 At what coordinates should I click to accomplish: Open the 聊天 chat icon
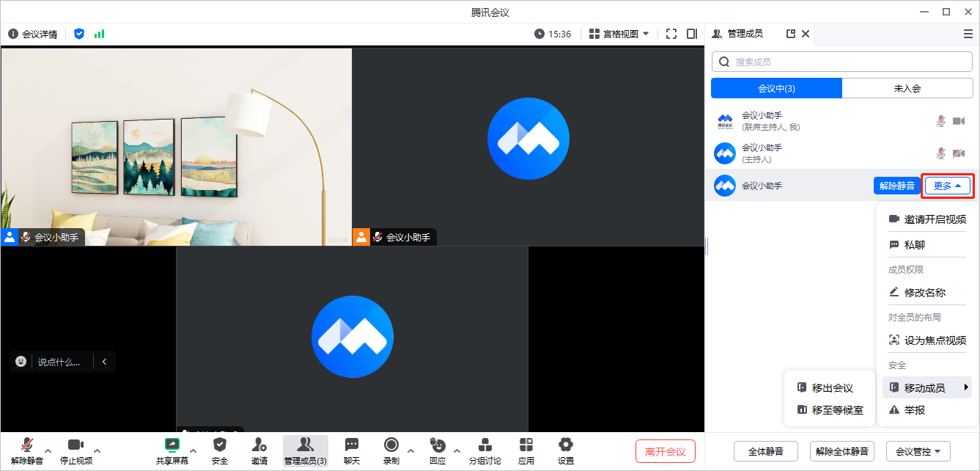352,445
